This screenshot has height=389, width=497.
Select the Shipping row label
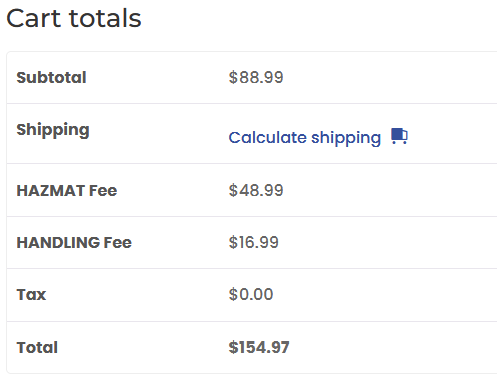(x=53, y=130)
